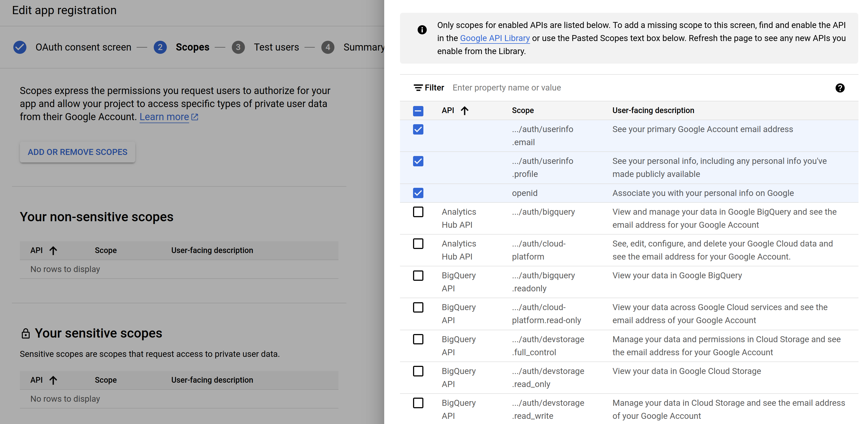
Task: Click description 'Manage your data and permissions in Cloud Storage'
Action: pyautogui.click(x=727, y=346)
